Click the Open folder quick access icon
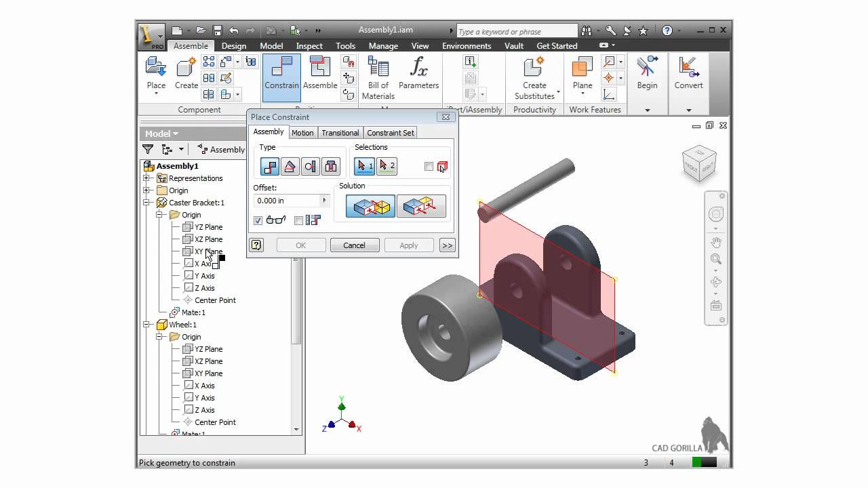 tap(201, 30)
